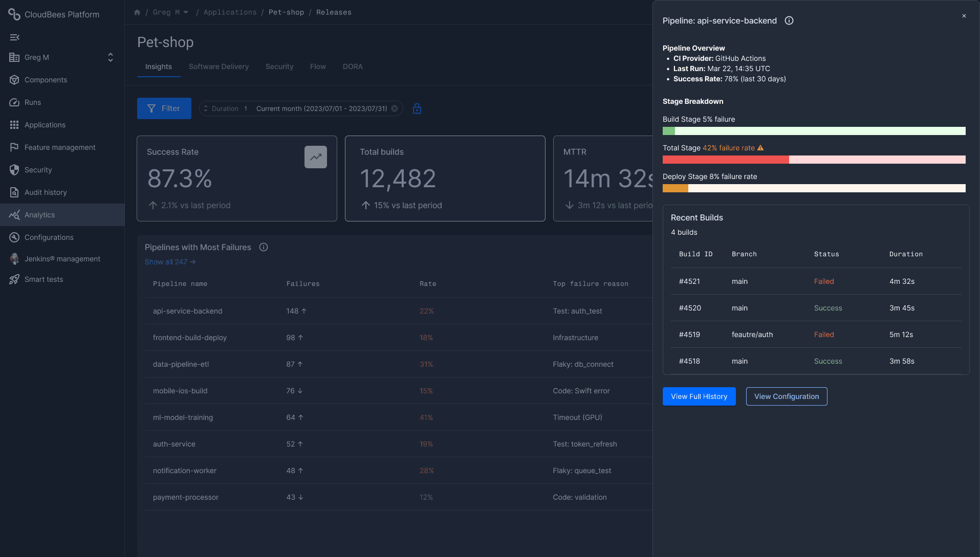Open Smart tests rocket icon
The width and height of the screenshot is (980, 557).
[x=14, y=279]
